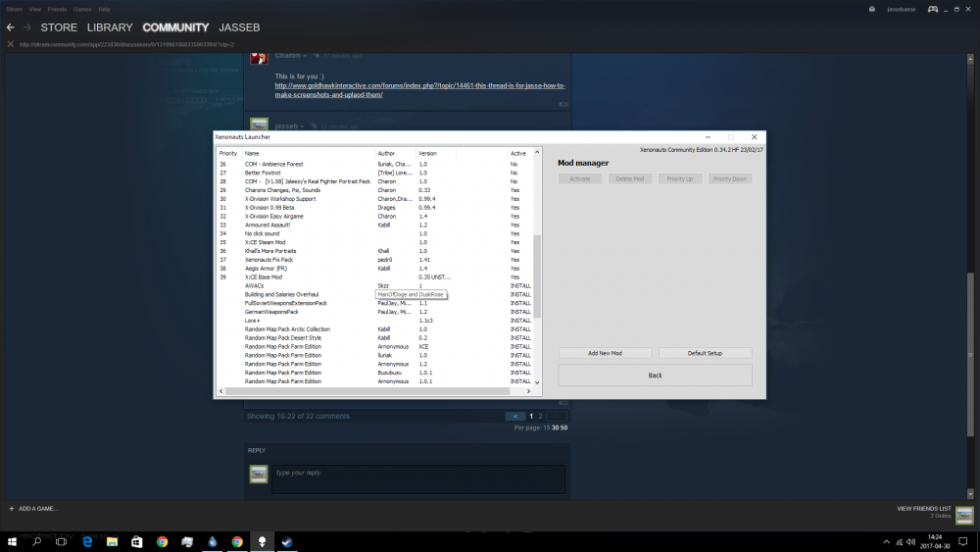The width and height of the screenshot is (980, 552).
Task: Click the plus icon for Add a Game
Action: pyautogui.click(x=11, y=508)
